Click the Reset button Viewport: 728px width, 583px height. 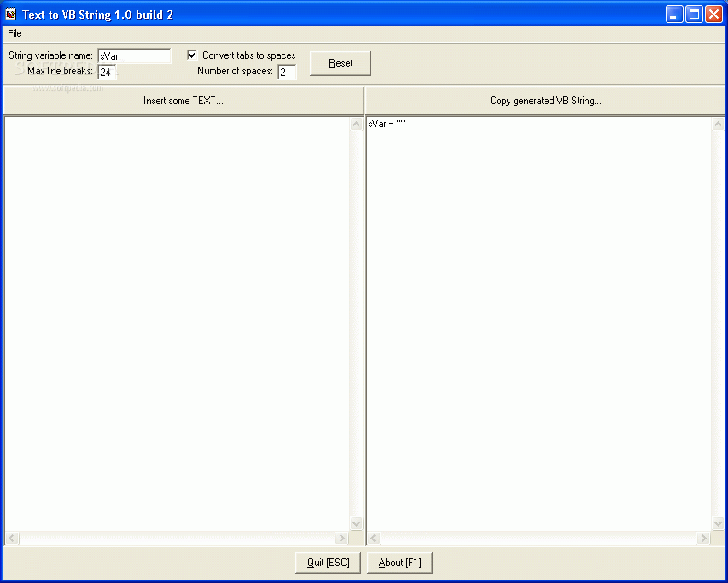341,63
